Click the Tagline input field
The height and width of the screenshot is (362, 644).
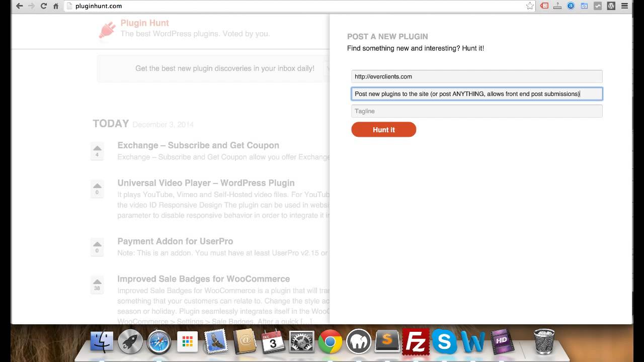476,111
